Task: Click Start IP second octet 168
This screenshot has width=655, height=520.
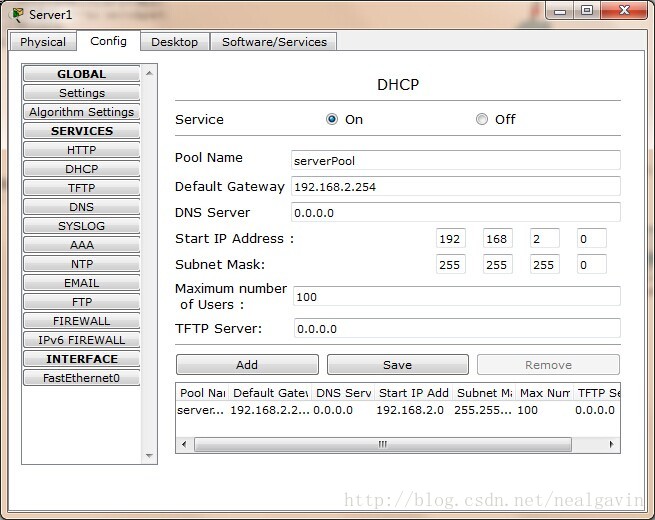Action: point(498,238)
